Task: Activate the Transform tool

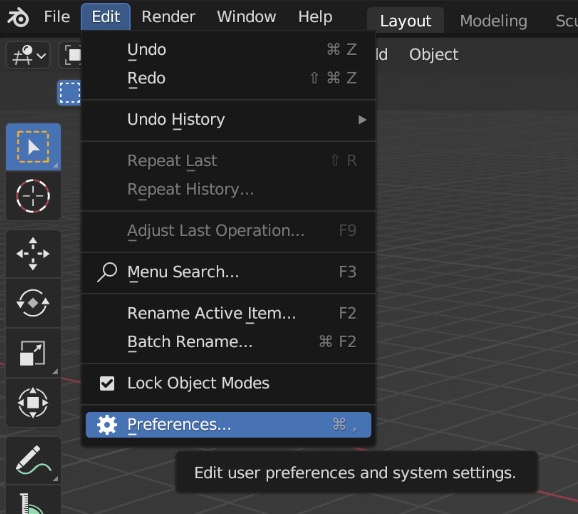Action: pyautogui.click(x=33, y=402)
